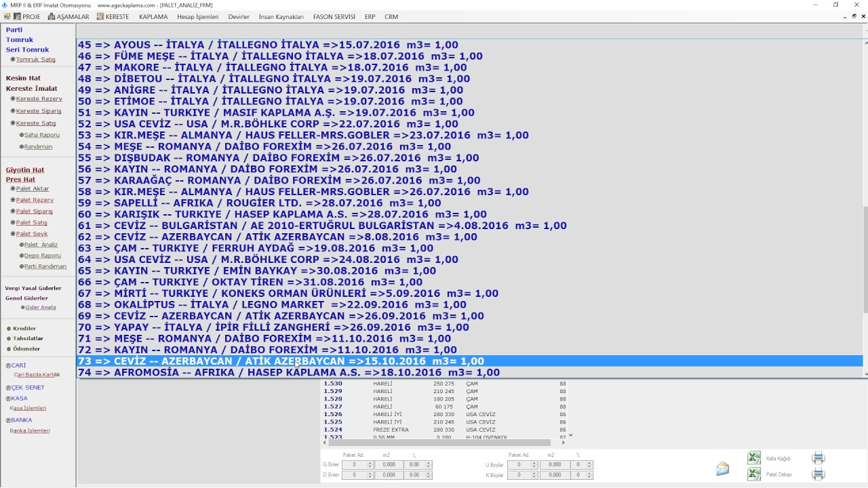Click the U.Boylar m2 value field
868x488 pixels.
click(555, 465)
